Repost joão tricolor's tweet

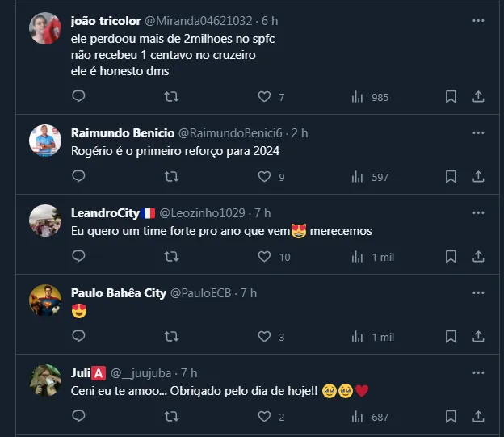171,97
